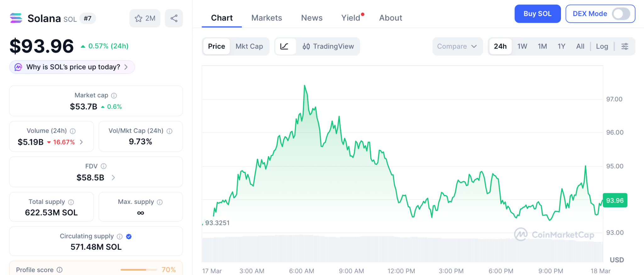Click the Max. supply info icon
Image resolution: width=644 pixels, height=275 pixels.
160,202
